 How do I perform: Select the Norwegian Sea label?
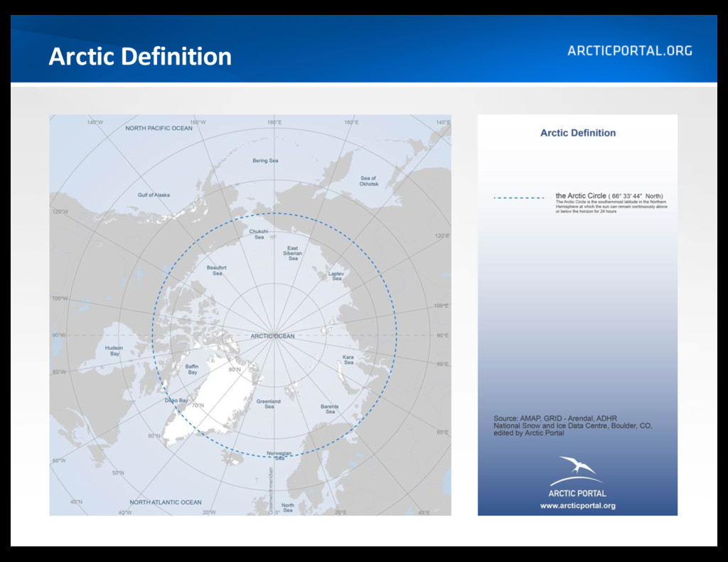[279, 455]
